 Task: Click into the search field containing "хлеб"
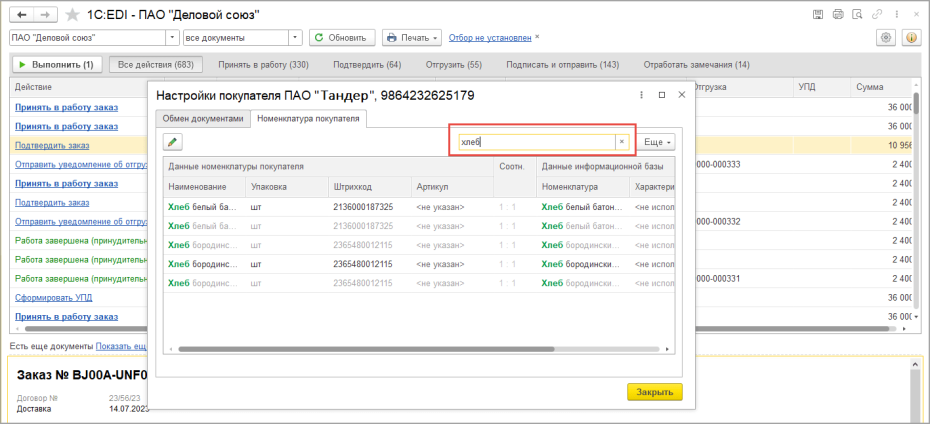pyautogui.click(x=537, y=142)
